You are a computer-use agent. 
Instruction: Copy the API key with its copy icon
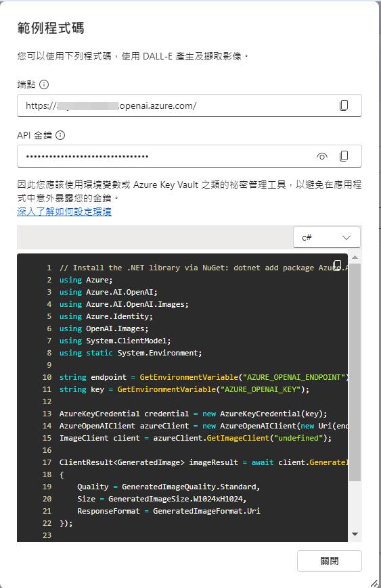click(x=344, y=156)
